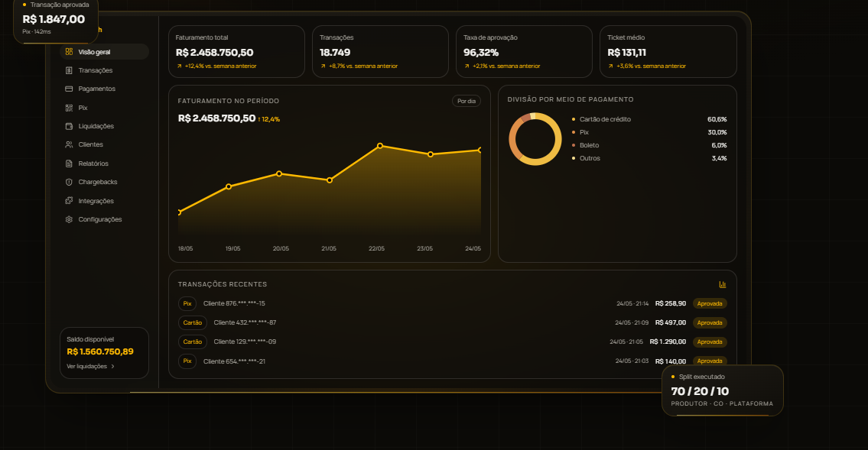Viewport: 868px width, 450px height.
Task: Click the chart data point for 21/05
Action: [330, 180]
